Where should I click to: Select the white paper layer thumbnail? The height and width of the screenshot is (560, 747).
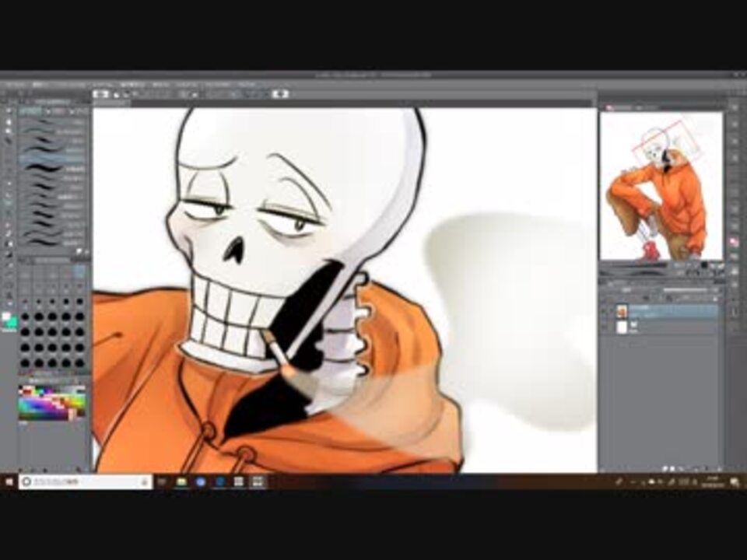point(622,327)
